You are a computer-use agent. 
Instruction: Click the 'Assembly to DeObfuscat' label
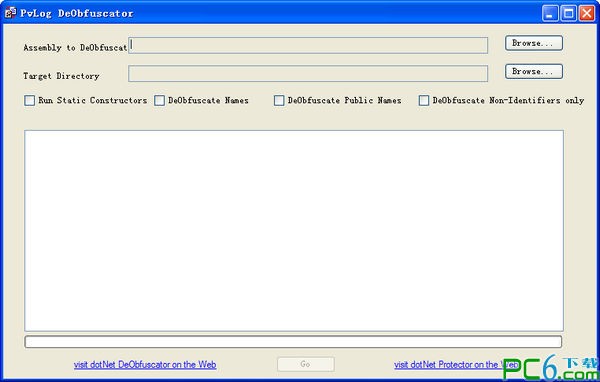pyautogui.click(x=75, y=48)
